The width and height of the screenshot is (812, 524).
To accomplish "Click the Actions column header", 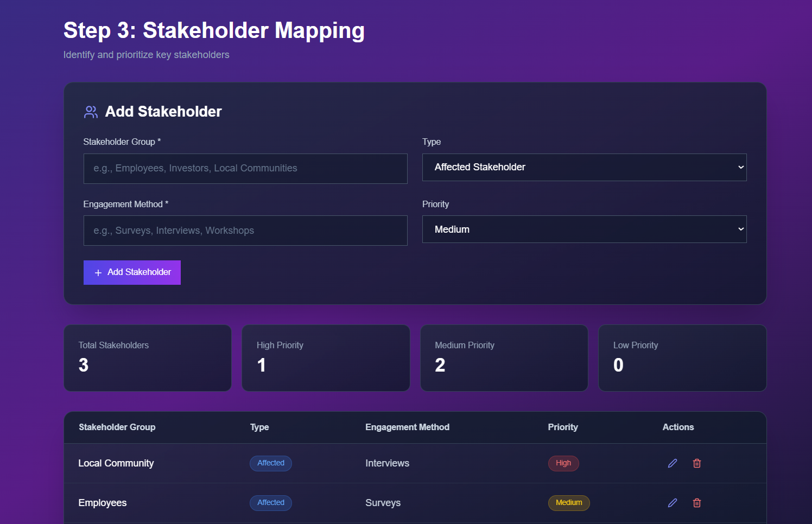I will click(678, 427).
